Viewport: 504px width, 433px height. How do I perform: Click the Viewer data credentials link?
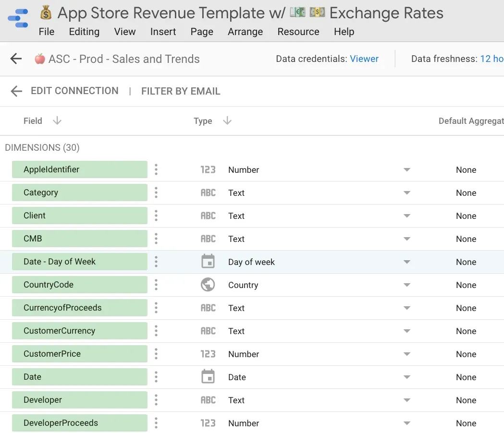pyautogui.click(x=364, y=59)
